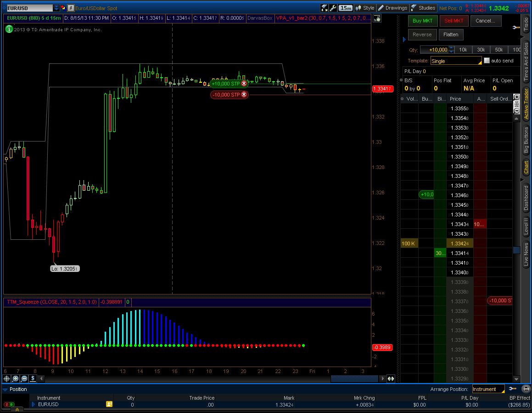Image resolution: width=532 pixels, height=413 pixels.
Task: Click the crosshair pan icon below the chart
Action: tap(6, 379)
